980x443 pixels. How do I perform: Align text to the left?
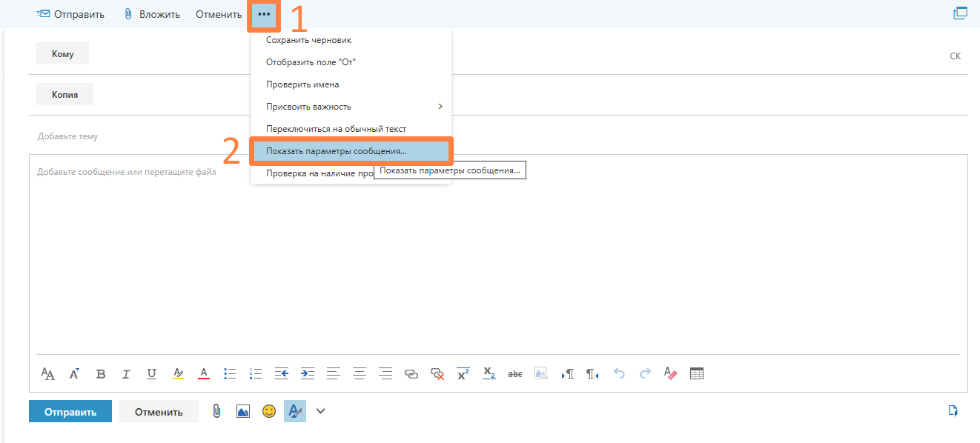click(334, 373)
